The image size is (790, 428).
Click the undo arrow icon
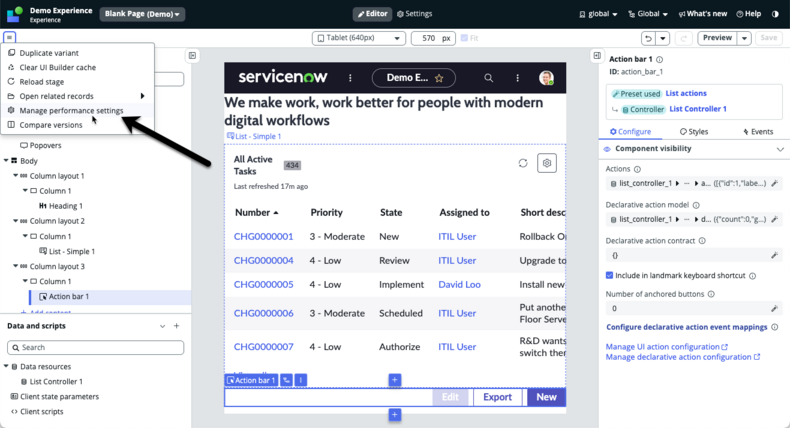[648, 38]
